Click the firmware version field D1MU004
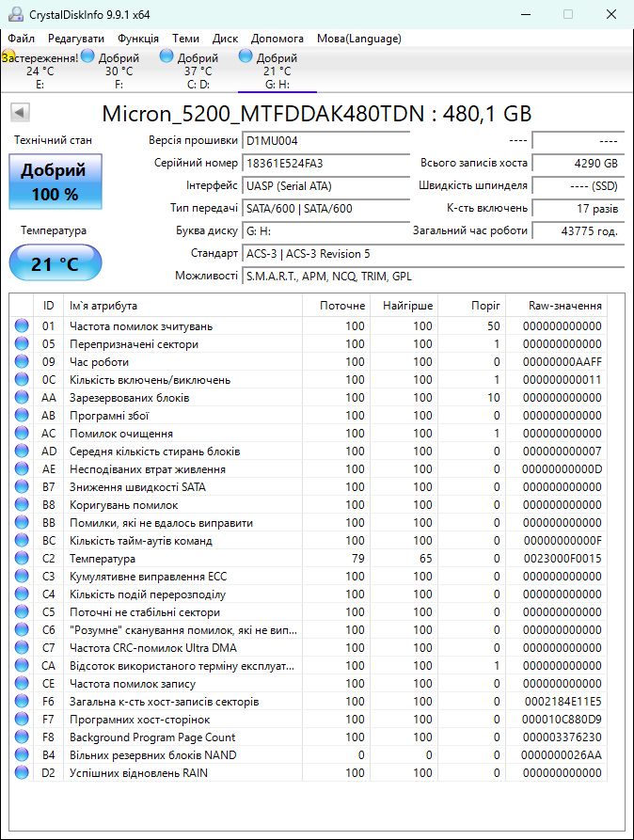The height and width of the screenshot is (840, 634). point(325,141)
